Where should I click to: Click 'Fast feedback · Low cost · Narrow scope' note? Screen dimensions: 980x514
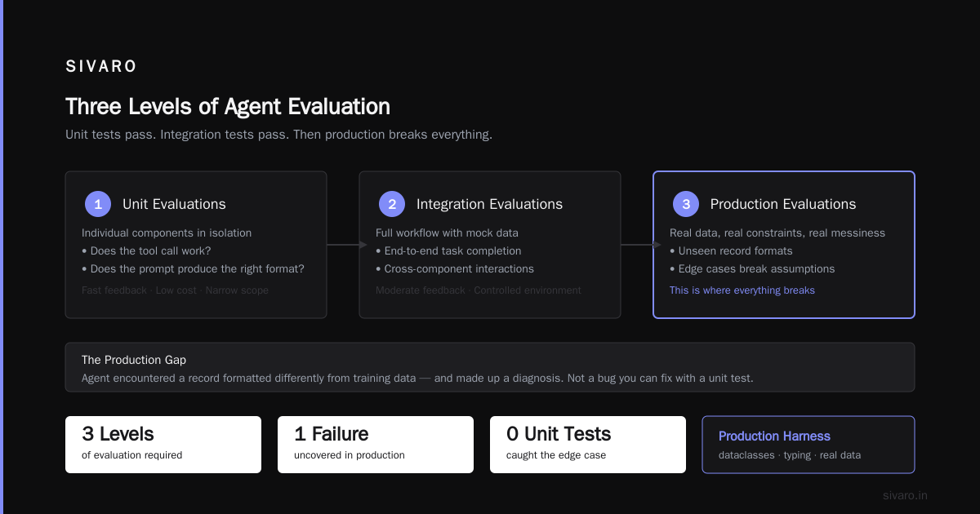click(175, 290)
